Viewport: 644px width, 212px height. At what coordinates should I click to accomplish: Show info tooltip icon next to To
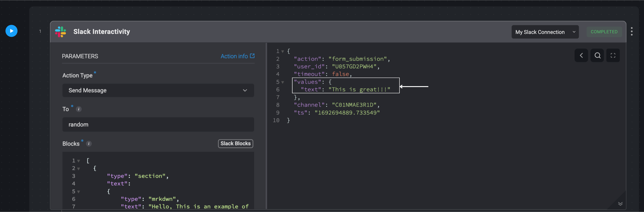pyautogui.click(x=79, y=109)
